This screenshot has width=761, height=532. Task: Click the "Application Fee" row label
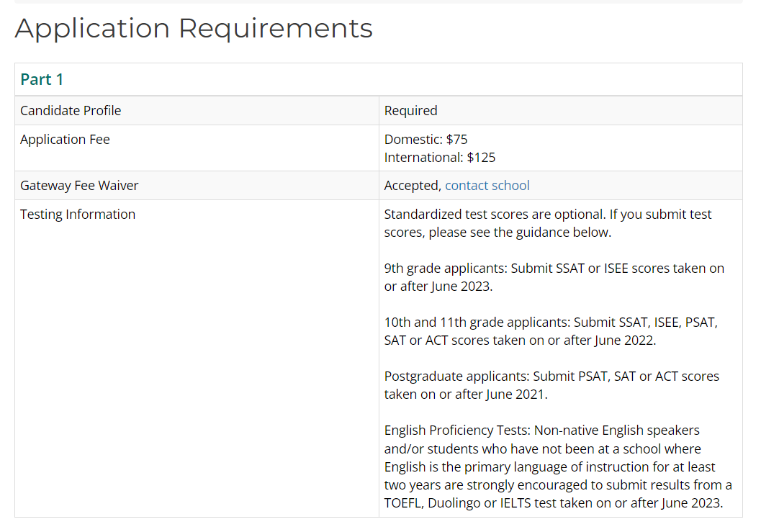click(x=65, y=140)
